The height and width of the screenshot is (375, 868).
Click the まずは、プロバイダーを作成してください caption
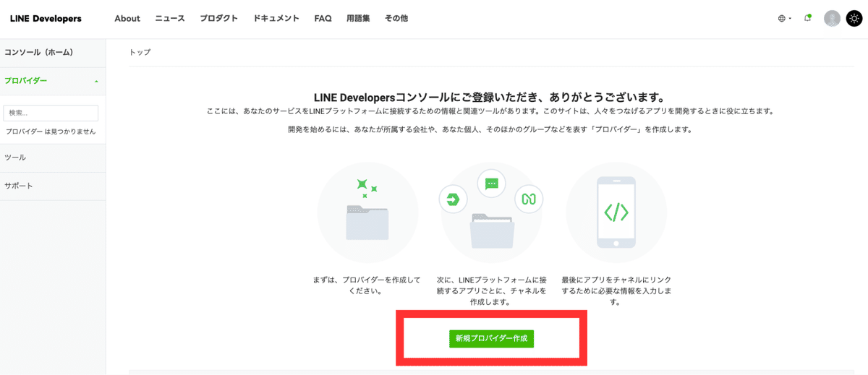coord(367,285)
